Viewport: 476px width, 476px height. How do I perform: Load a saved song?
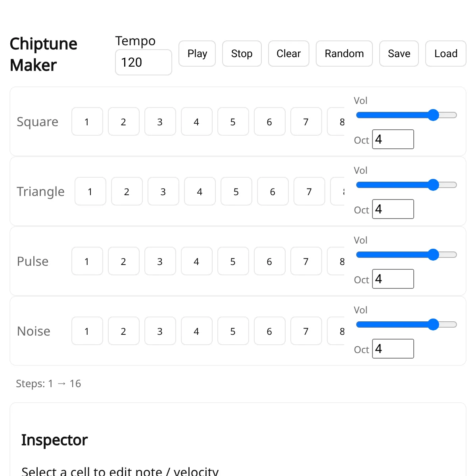pos(445,54)
